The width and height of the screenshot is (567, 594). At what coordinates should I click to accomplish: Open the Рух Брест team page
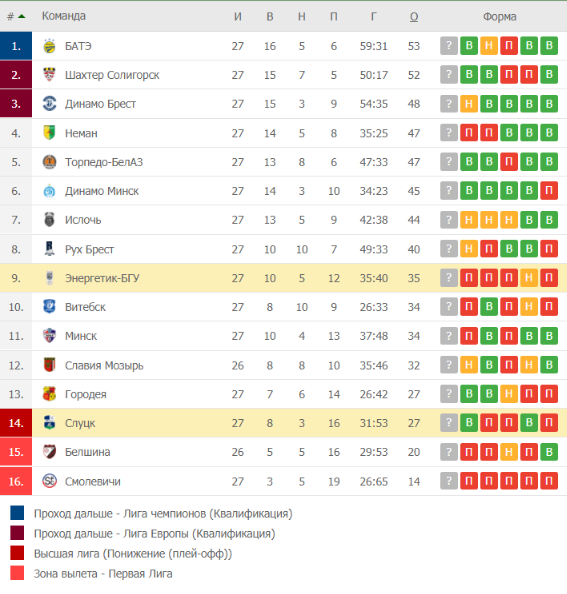[89, 249]
